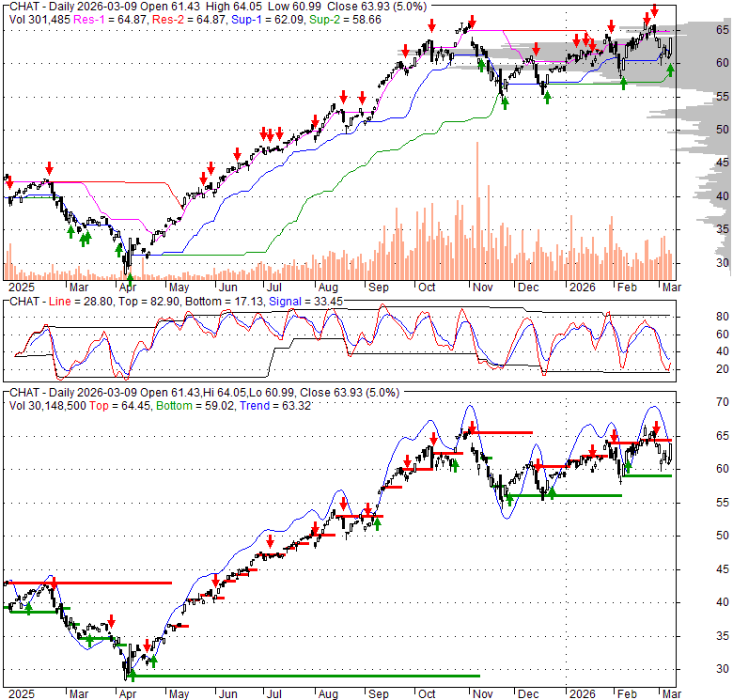Click the long green support line in lower chart
733x700 pixels.
301,676
